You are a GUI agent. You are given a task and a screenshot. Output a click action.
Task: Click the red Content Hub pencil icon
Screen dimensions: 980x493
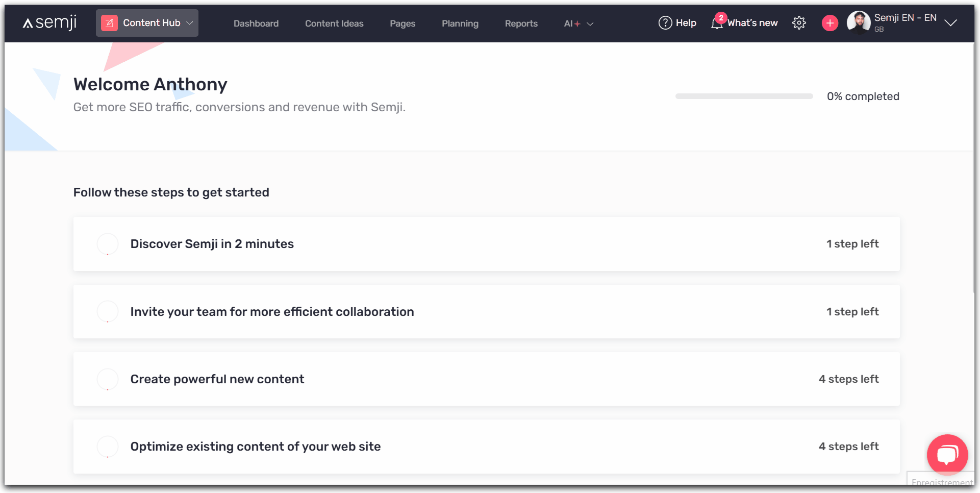point(109,23)
